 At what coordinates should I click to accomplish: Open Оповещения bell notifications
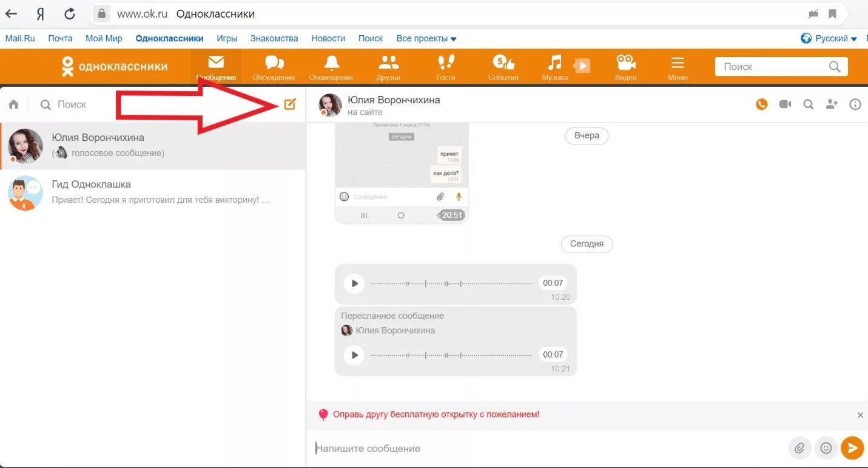[331, 67]
